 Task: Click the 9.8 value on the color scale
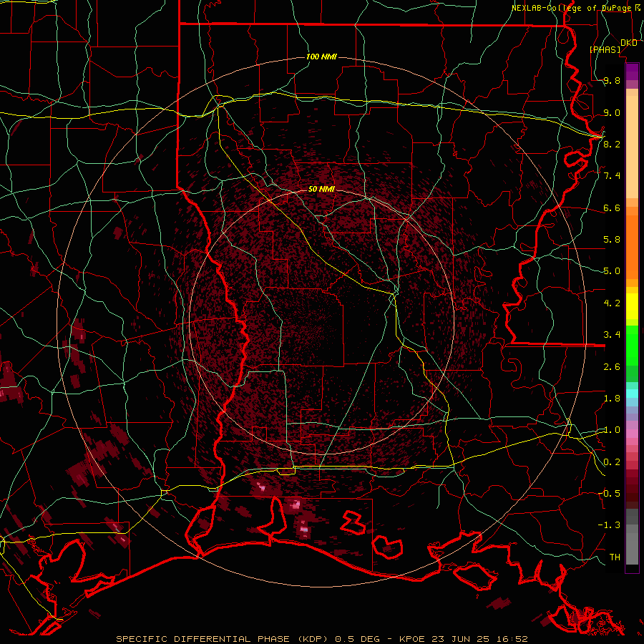coord(612,80)
